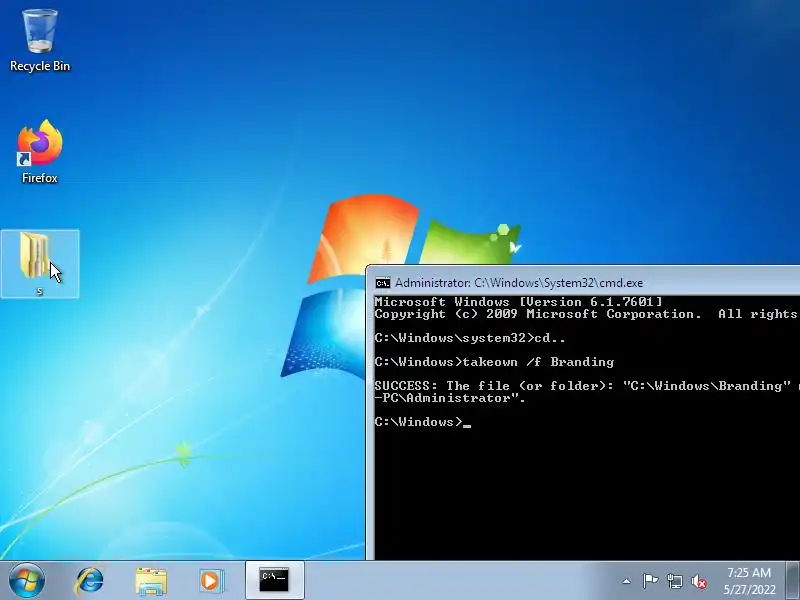Viewport: 800px width, 600px height.
Task: Click the Firefox label text
Action: [x=40, y=178]
